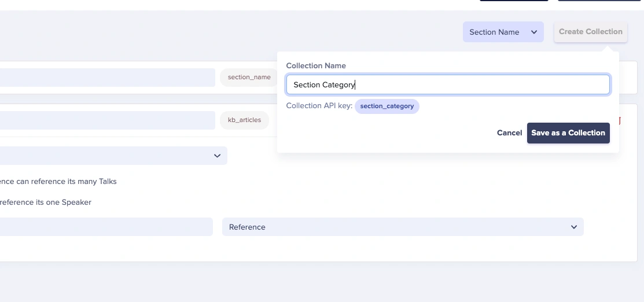Click the section_name key badge

click(x=249, y=78)
